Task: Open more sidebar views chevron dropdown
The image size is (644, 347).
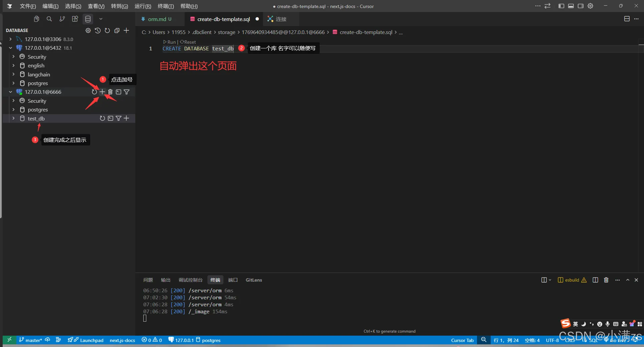Action: [x=101, y=19]
